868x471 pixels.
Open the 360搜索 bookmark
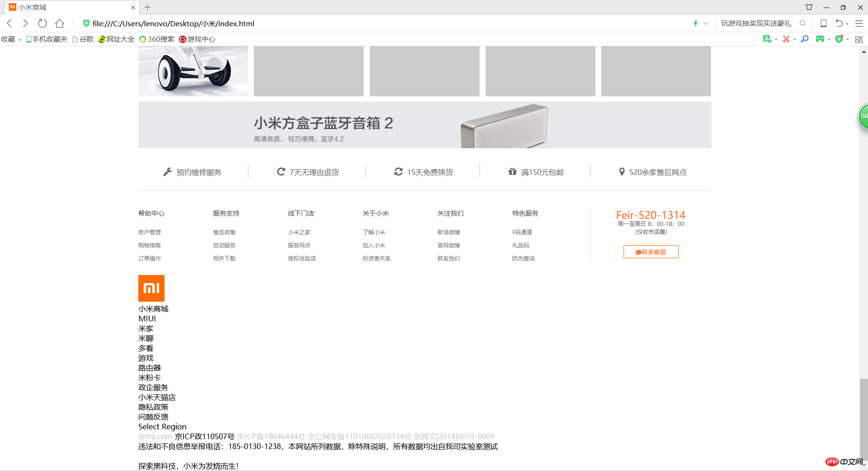coord(157,39)
